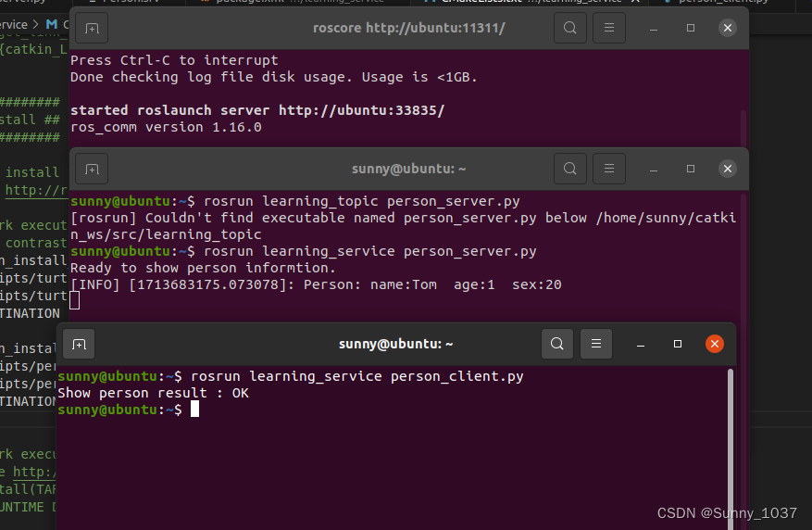Search in the roscore terminal window

569,28
